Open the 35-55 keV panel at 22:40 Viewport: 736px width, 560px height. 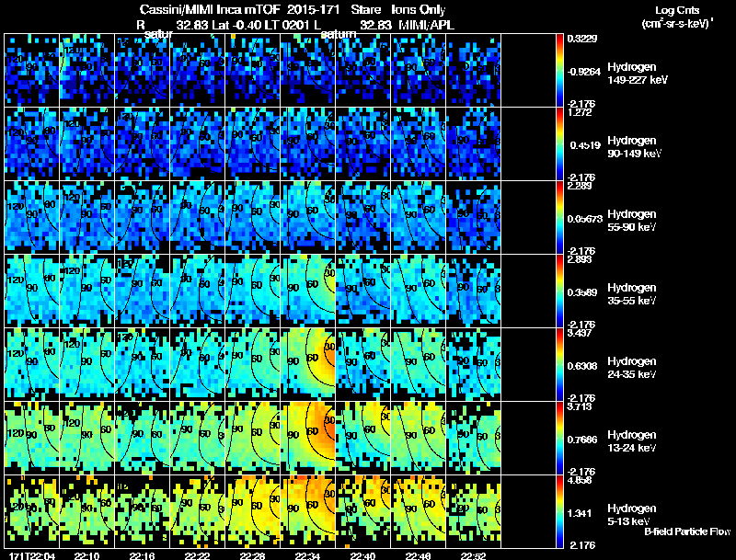[x=362, y=291]
